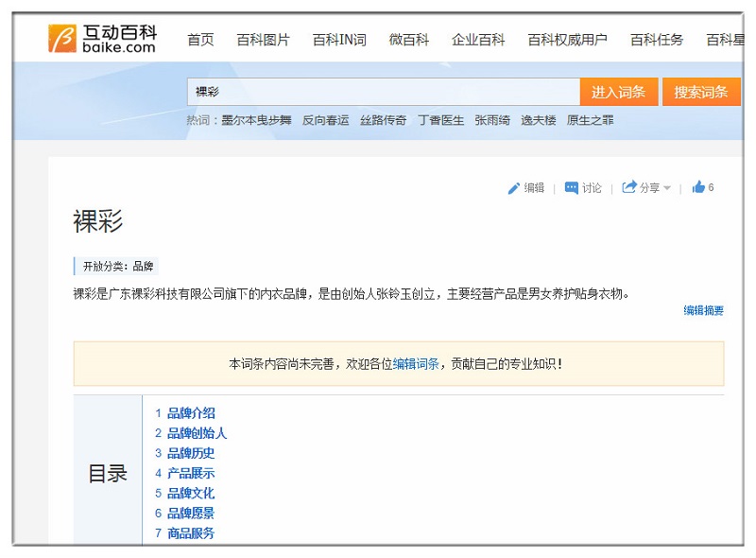Open the 首页 menu item
This screenshot has height=558, width=756.
point(200,40)
